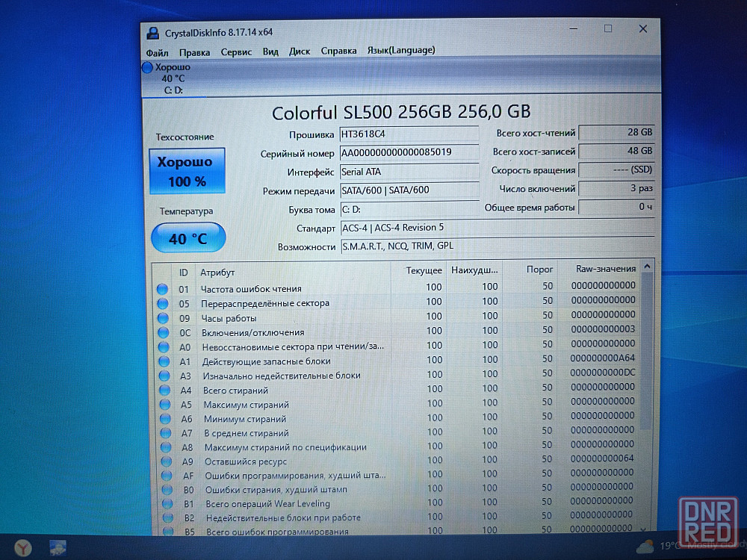Click the 40 °C temperature button
The width and height of the screenshot is (747, 560).
pyautogui.click(x=187, y=237)
